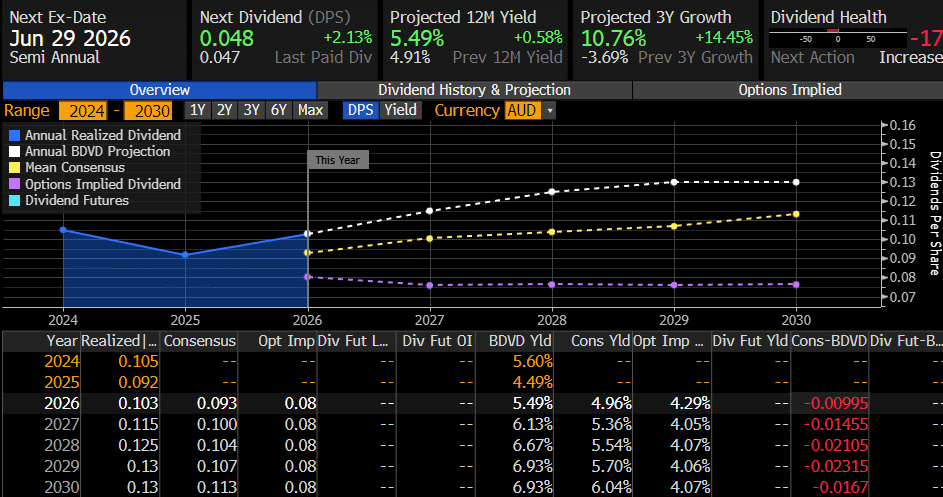943x497 pixels.
Task: Click the AUD currency field
Action: [521, 110]
